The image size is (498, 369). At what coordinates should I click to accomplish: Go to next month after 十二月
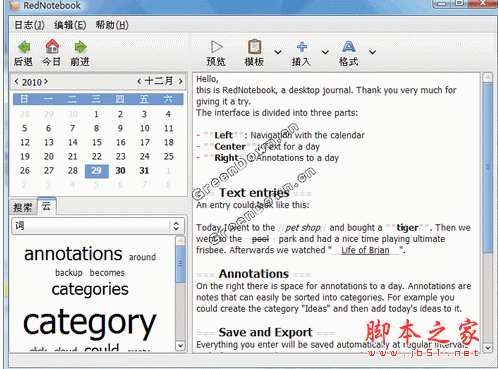180,81
